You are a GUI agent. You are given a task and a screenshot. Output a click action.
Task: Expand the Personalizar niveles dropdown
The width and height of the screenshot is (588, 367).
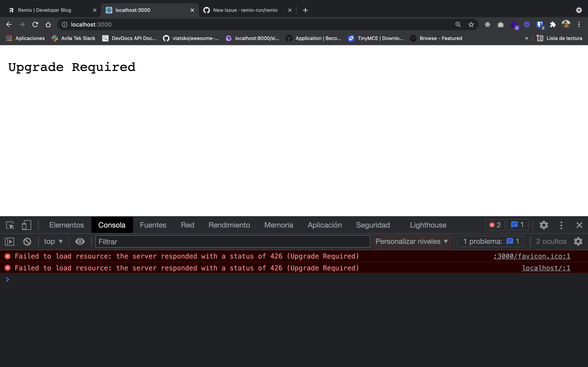click(x=411, y=242)
